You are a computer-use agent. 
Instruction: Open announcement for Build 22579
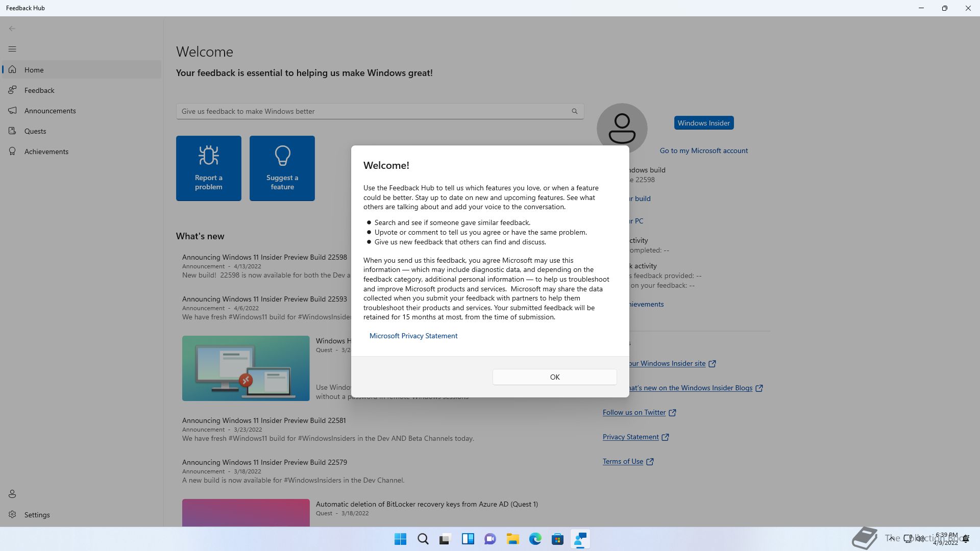pos(264,462)
